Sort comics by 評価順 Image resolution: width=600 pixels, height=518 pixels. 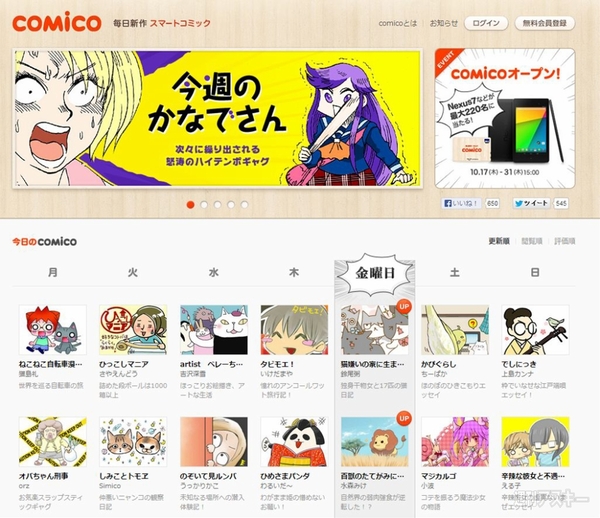tap(565, 241)
